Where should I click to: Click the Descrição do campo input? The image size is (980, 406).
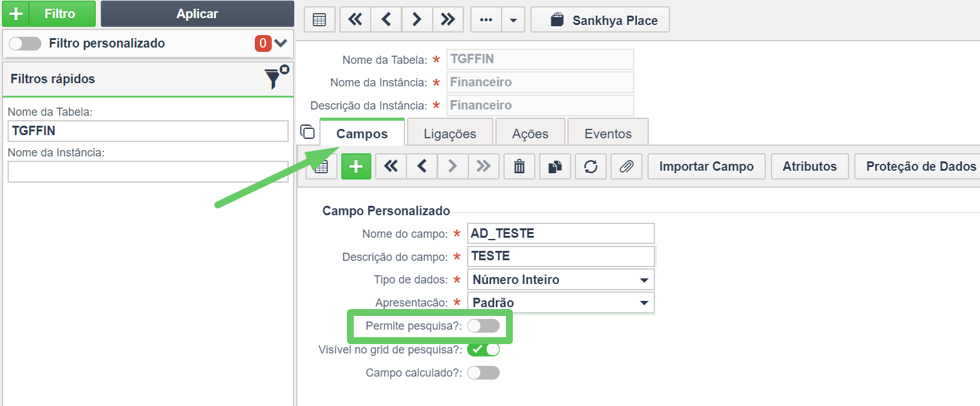tap(561, 256)
